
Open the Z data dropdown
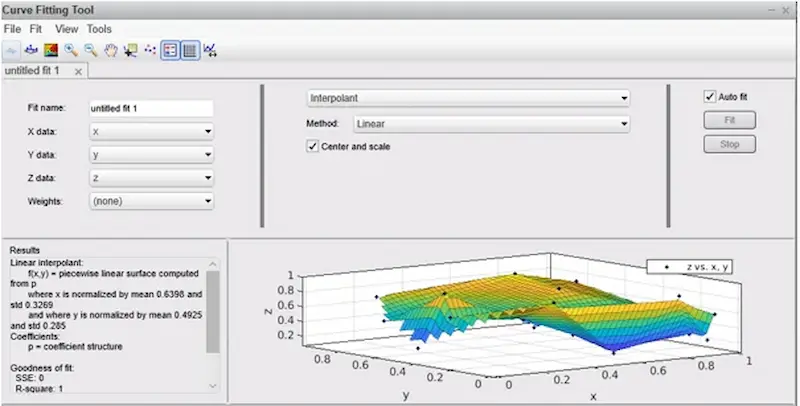(x=152, y=178)
